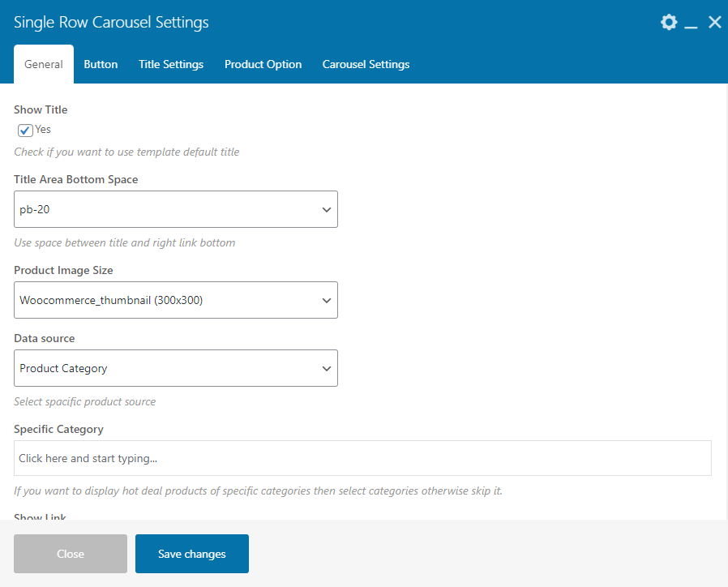Screen dimensions: 728x587
Task: Click the Save changes button
Action: 192,554
